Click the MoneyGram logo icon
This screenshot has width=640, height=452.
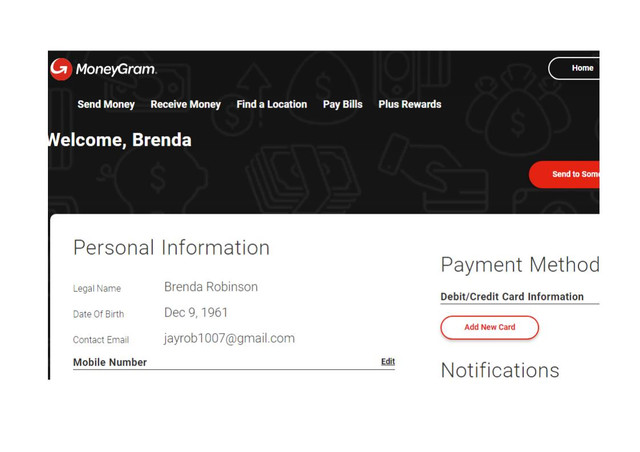point(61,69)
